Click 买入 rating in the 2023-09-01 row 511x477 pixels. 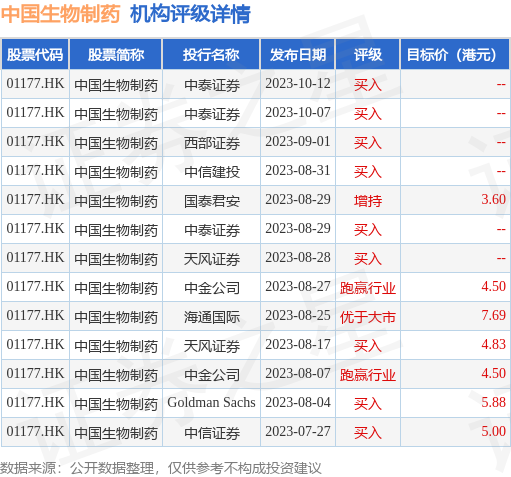(x=368, y=143)
